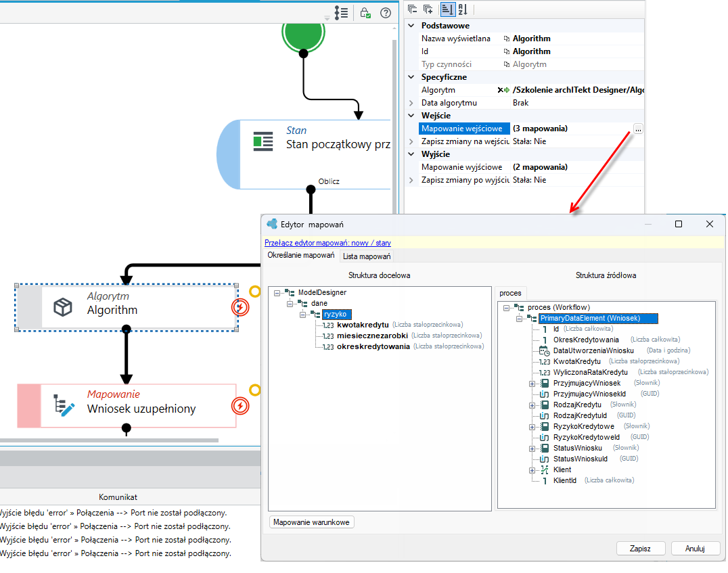
Task: Collapse the Wejście property group
Action: coord(411,116)
